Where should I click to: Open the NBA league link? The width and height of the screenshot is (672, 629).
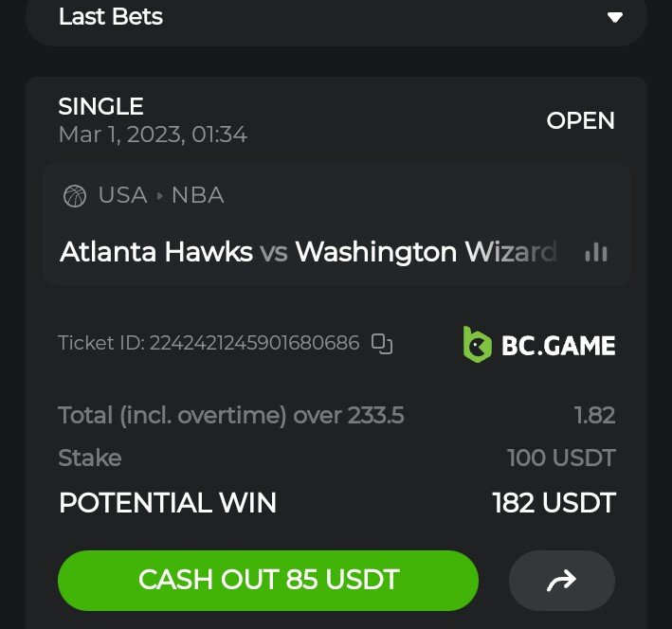tap(197, 195)
